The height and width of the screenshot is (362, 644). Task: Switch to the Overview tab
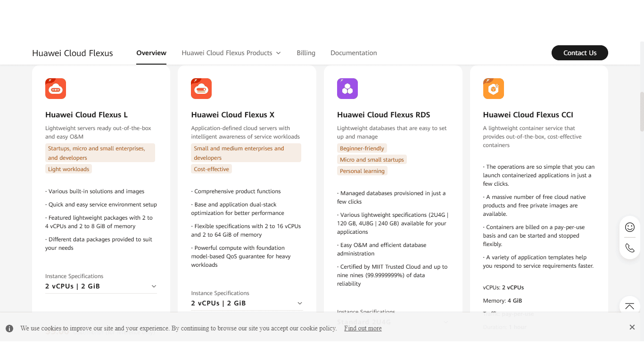151,53
